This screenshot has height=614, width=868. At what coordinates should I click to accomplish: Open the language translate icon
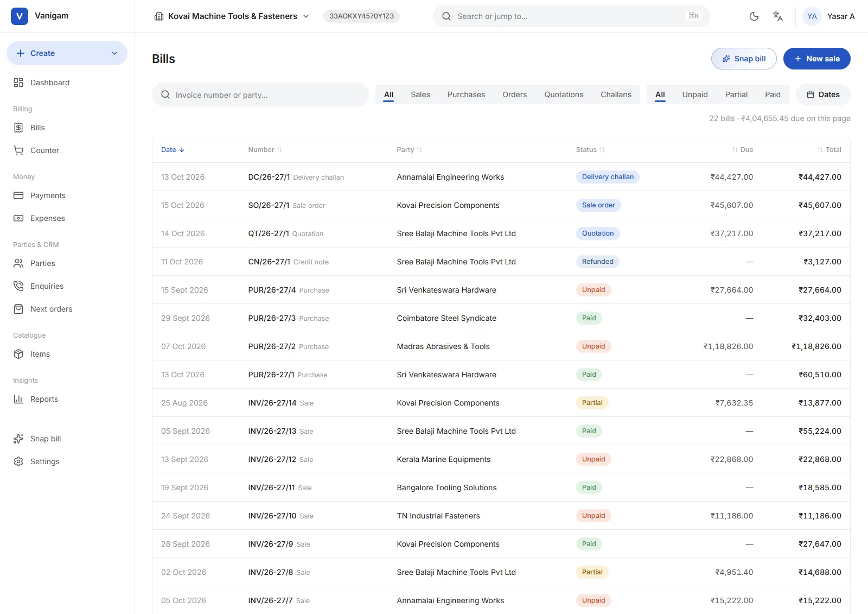tap(778, 16)
